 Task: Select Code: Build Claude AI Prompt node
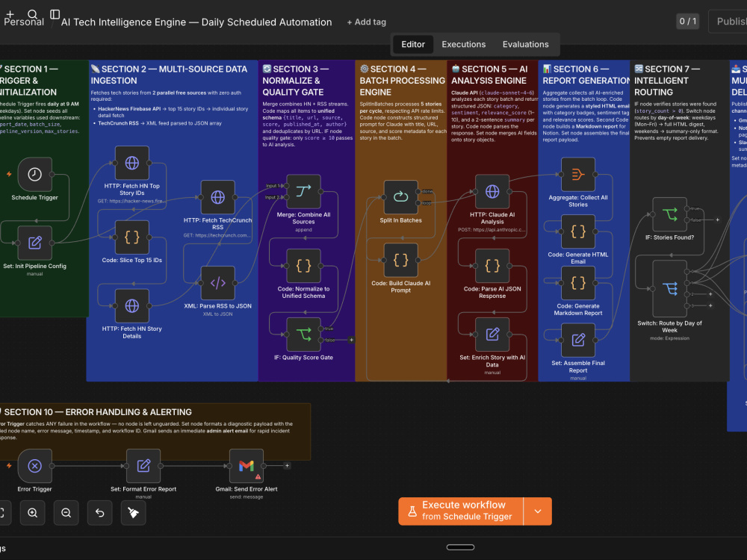point(400,260)
